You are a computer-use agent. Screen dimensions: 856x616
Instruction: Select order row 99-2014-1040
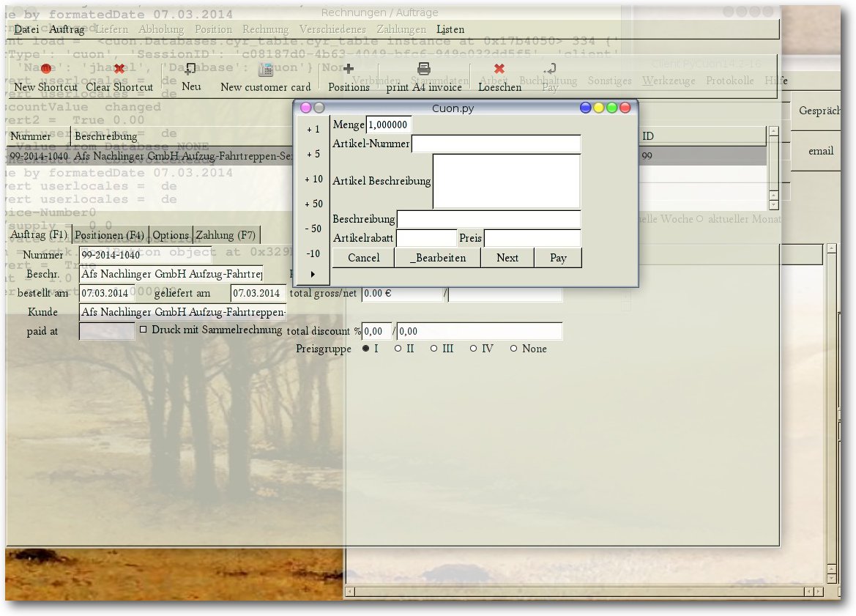pyautogui.click(x=387, y=155)
